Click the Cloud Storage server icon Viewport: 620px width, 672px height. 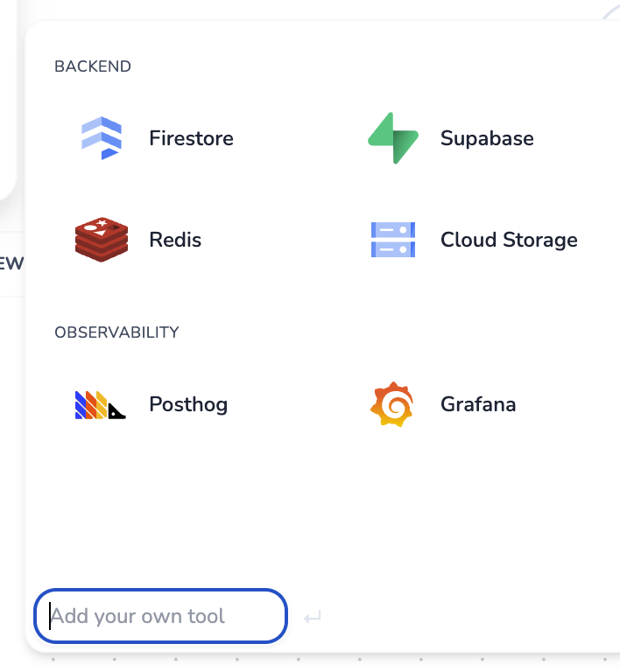tap(393, 240)
